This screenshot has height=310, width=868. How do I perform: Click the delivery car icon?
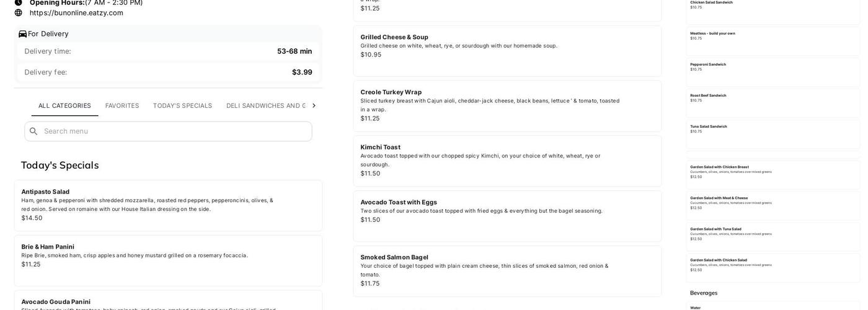pos(22,34)
